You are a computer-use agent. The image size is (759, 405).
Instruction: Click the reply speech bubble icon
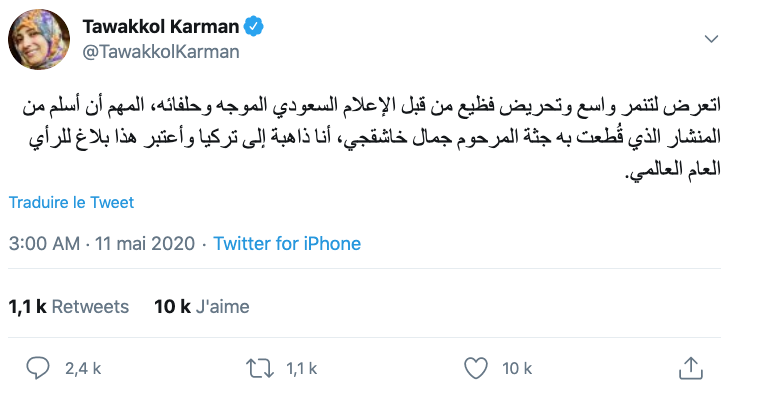click(x=38, y=367)
